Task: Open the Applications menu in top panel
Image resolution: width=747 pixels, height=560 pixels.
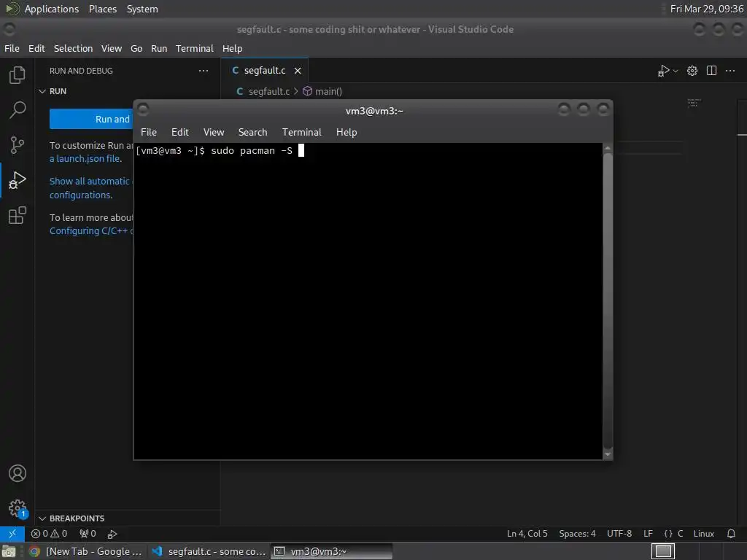Action: pos(52,9)
